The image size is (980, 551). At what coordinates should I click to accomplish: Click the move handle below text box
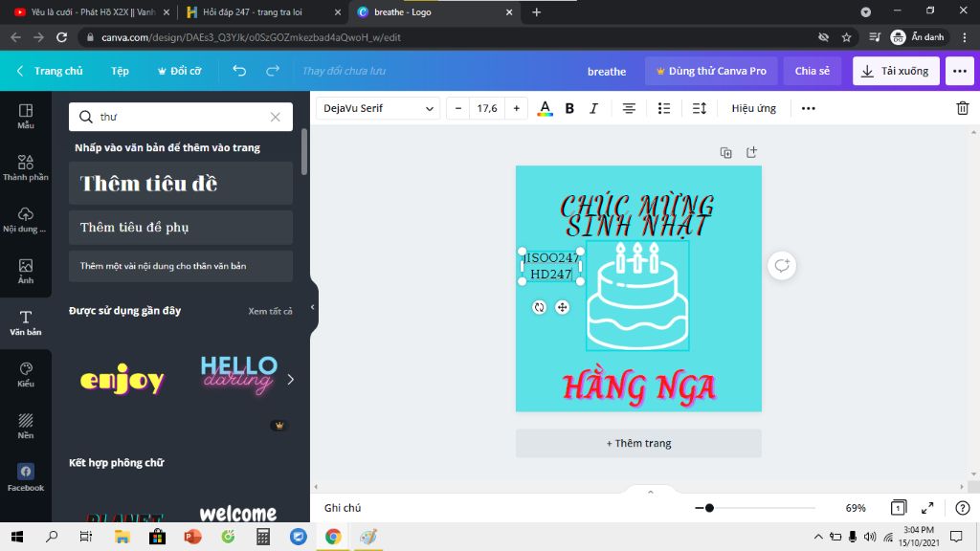coord(562,307)
